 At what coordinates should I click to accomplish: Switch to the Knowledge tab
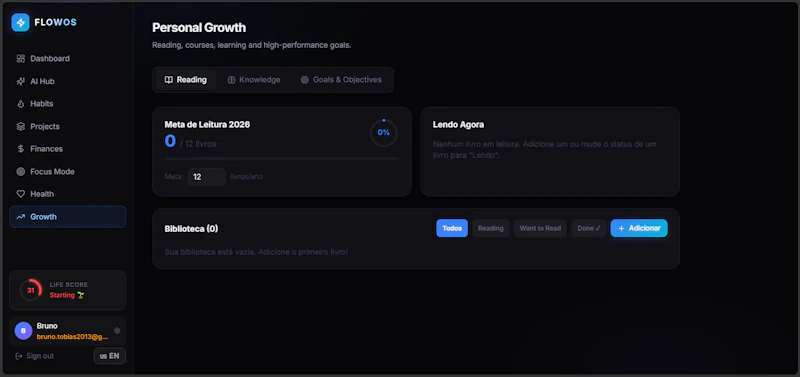coord(254,80)
